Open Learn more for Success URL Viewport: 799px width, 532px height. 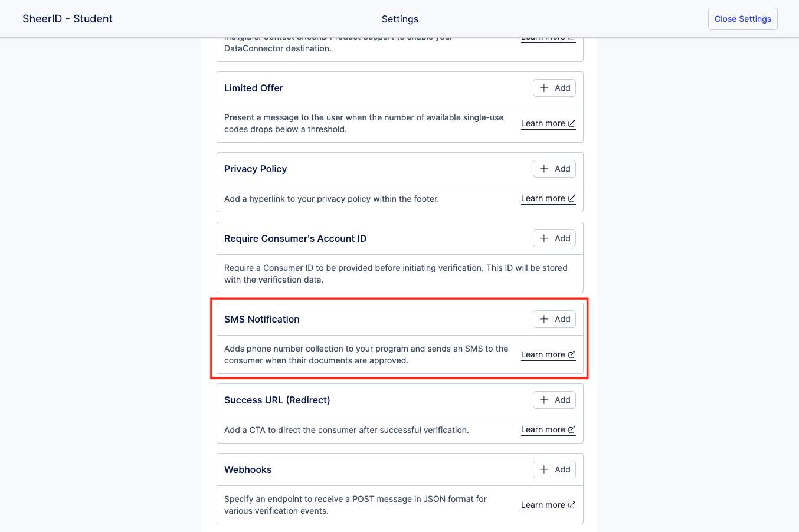(x=543, y=429)
